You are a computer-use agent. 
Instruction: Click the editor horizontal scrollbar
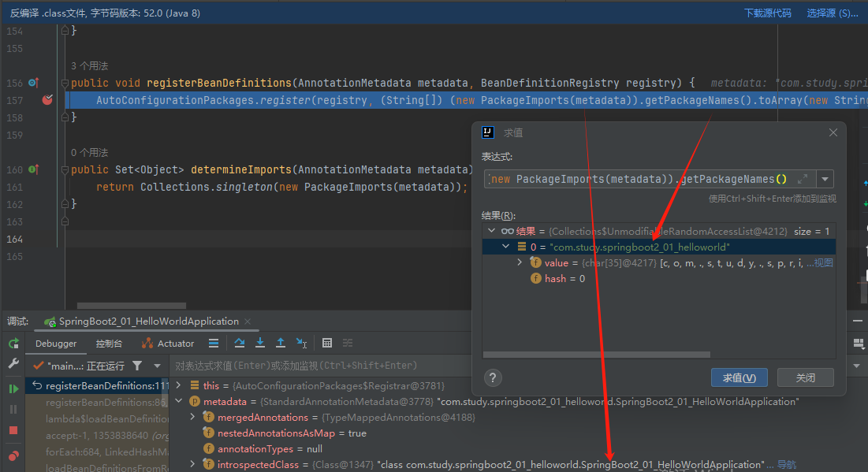click(x=131, y=306)
